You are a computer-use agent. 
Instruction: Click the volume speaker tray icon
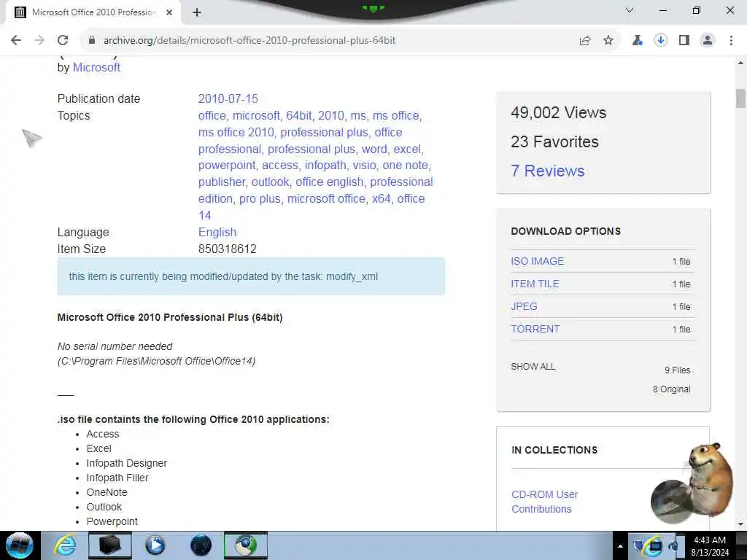tap(673, 546)
